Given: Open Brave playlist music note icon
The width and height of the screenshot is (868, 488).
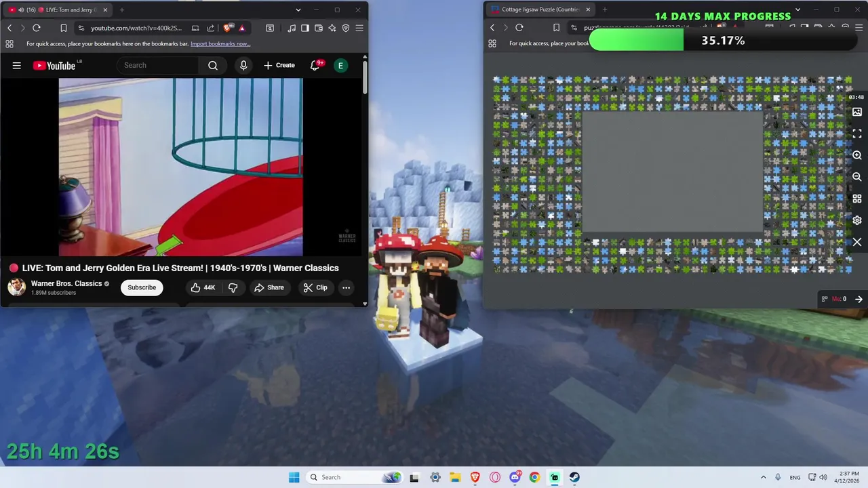Looking at the screenshot, I should (292, 28).
